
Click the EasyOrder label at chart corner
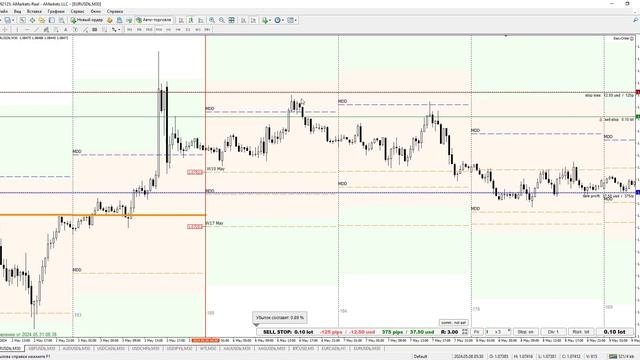623,38
